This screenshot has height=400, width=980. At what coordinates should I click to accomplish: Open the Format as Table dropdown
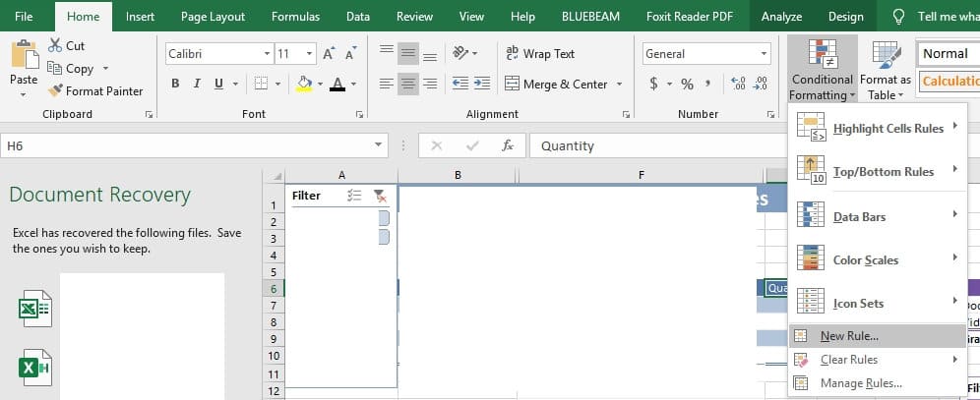point(885,73)
